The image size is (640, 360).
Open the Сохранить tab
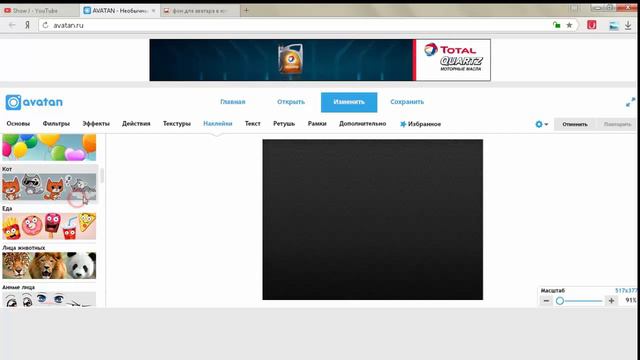pyautogui.click(x=407, y=102)
